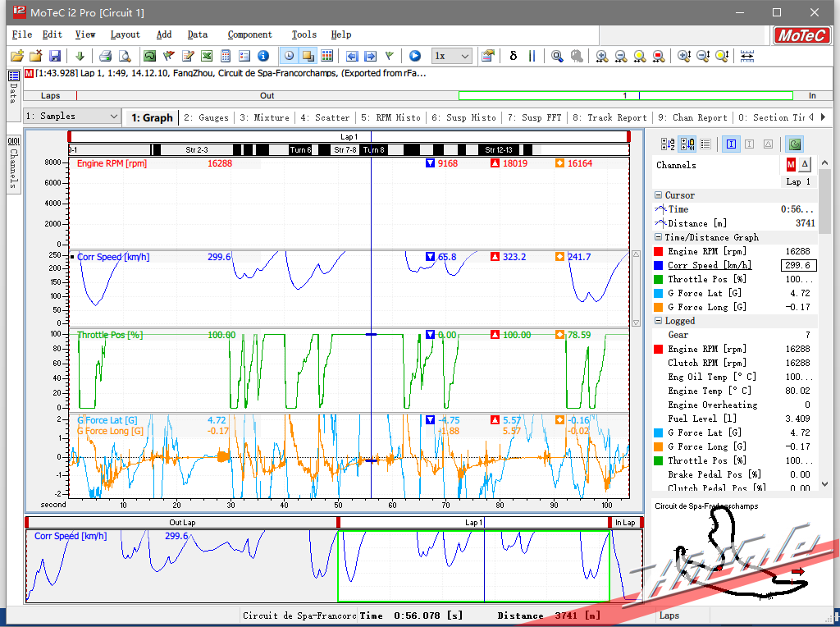Save with the blue floppy disk icon

(x=55, y=56)
